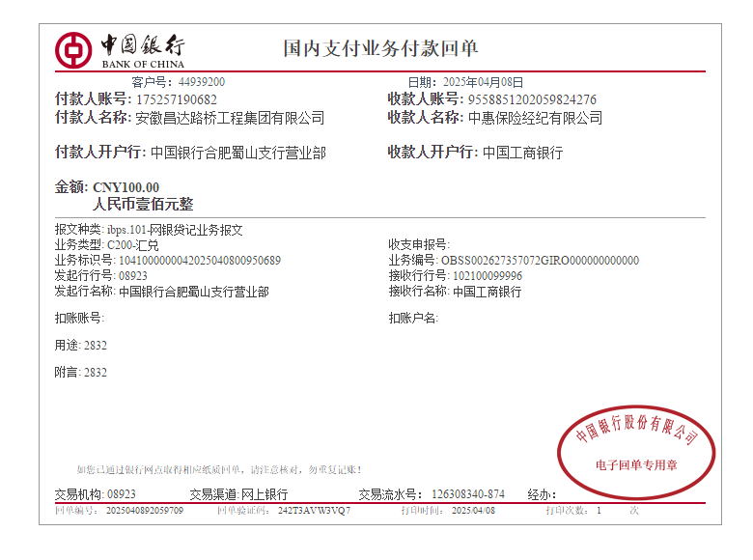This screenshot has width=753, height=560.
Task: Click the receiving bank number 102100099996
Action: [x=488, y=276]
